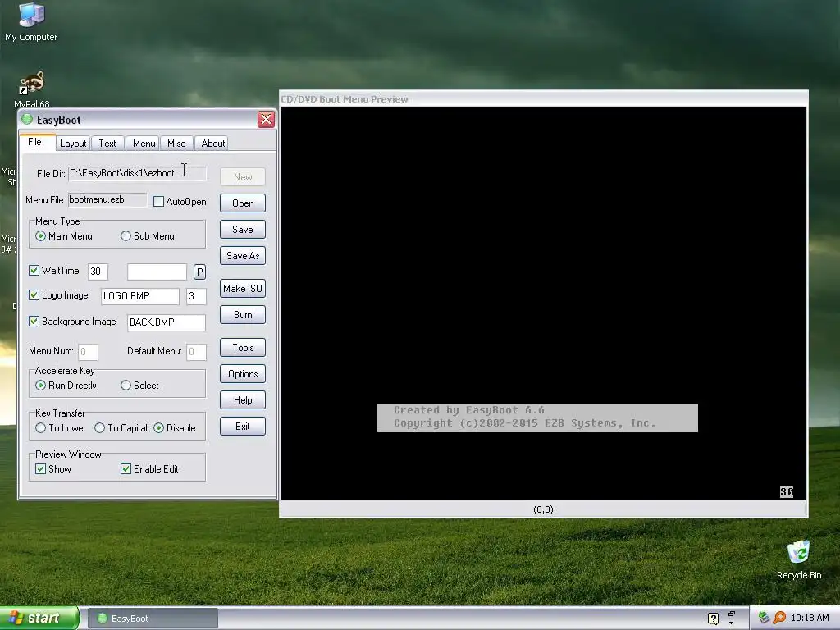This screenshot has height=630, width=840.
Task: Click the tray magnifier search icon
Action: coord(779,618)
